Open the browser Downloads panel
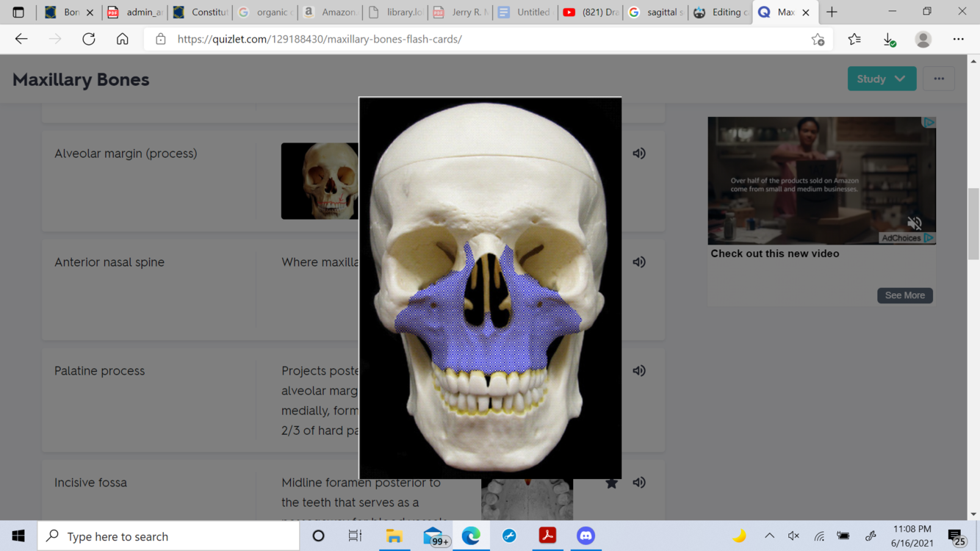 [x=889, y=39]
